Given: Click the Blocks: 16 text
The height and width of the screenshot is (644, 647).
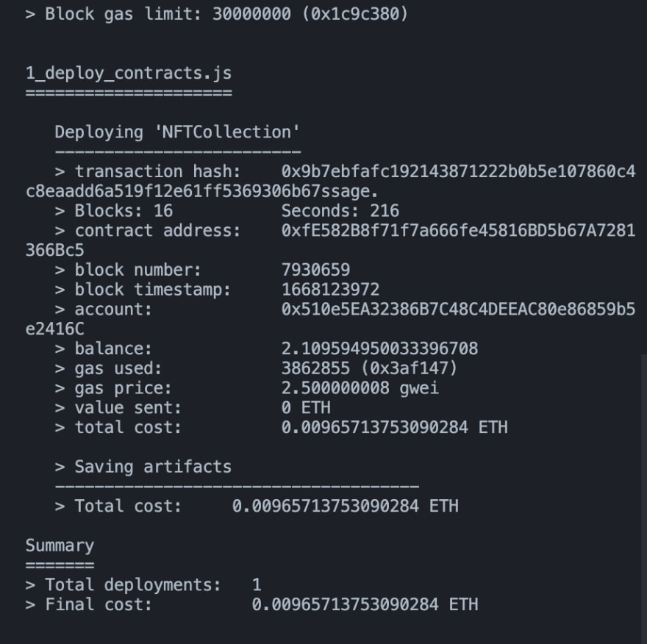Looking at the screenshot, I should 123,211.
